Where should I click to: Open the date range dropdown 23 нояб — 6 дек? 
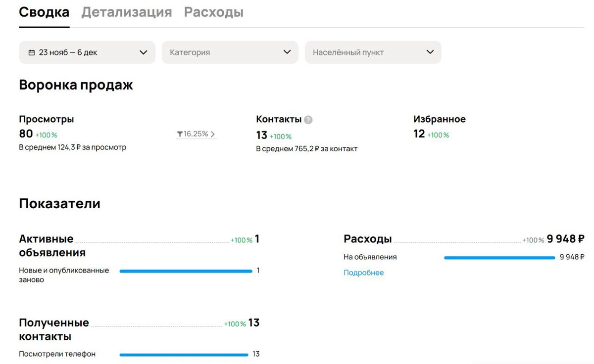point(87,52)
